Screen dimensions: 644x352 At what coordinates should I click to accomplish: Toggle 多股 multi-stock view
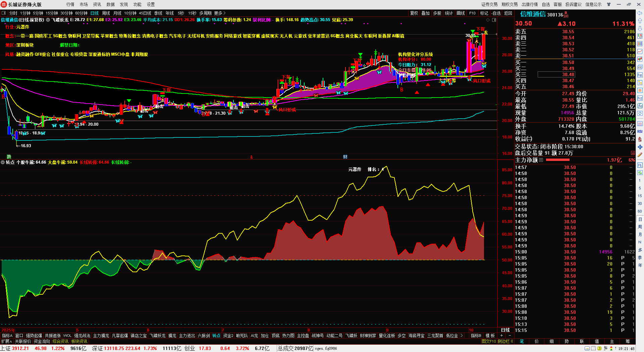point(437,13)
